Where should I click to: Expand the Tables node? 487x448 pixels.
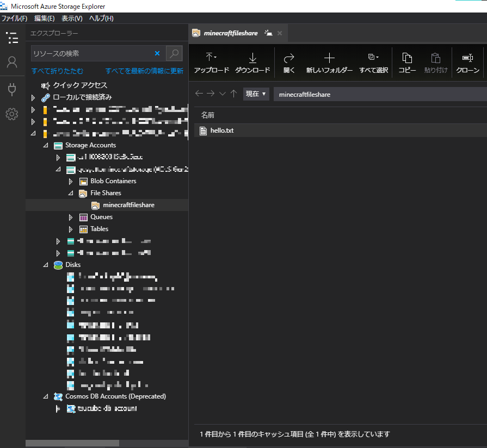click(71, 229)
